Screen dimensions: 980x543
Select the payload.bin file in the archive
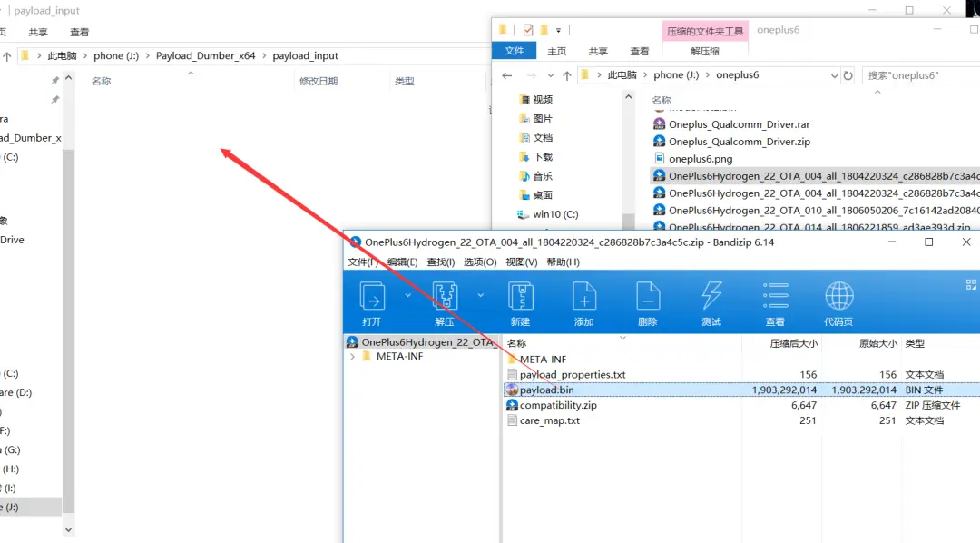[x=546, y=390]
